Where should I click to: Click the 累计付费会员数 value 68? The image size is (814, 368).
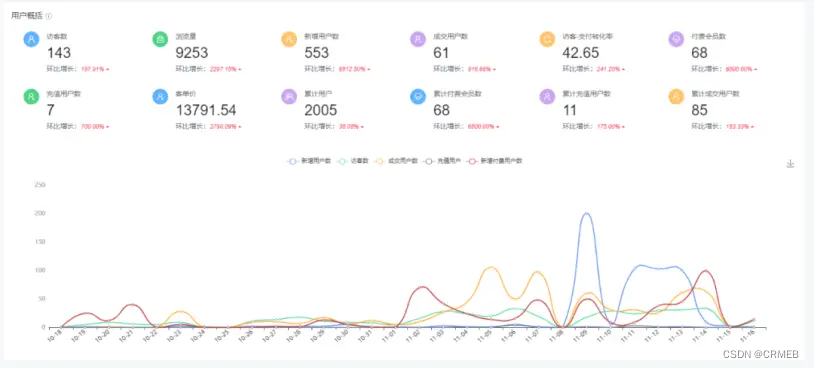pos(441,111)
